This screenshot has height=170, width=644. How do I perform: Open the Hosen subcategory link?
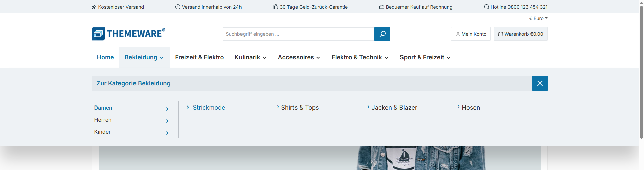coord(471,108)
